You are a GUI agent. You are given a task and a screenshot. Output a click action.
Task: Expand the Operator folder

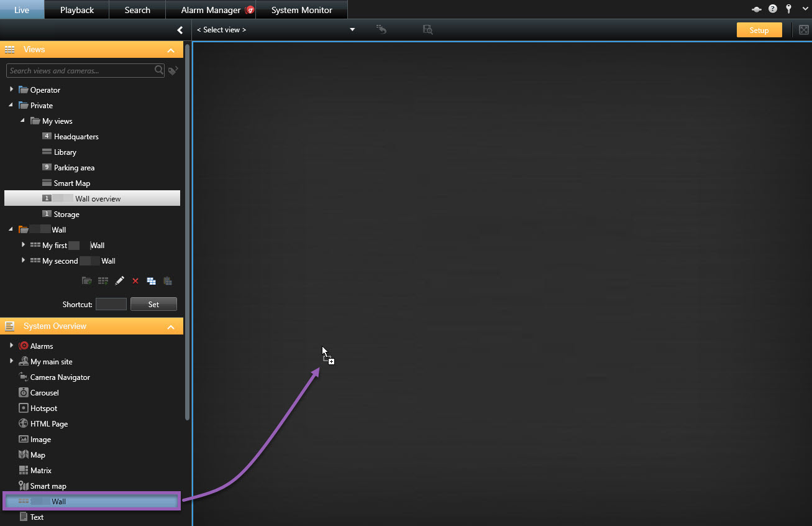(11, 90)
